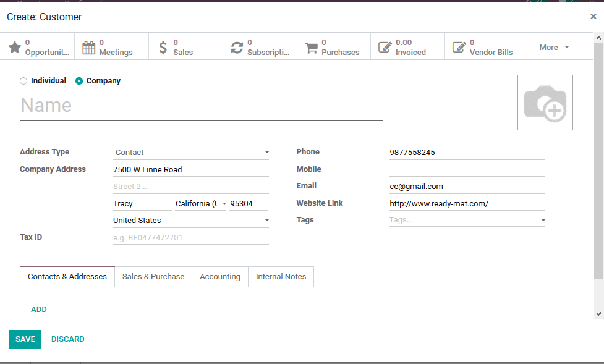Open the 0 Sales stat button

click(x=185, y=48)
